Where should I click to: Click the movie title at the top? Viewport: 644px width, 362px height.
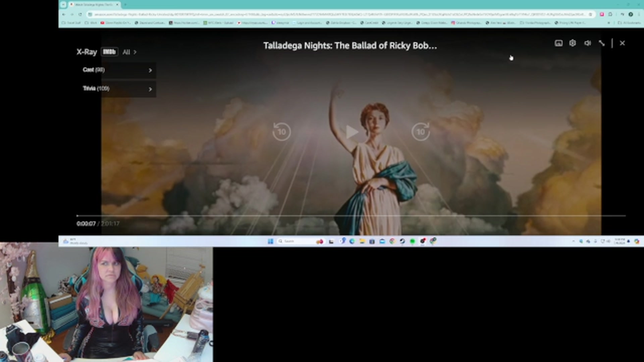click(x=350, y=46)
